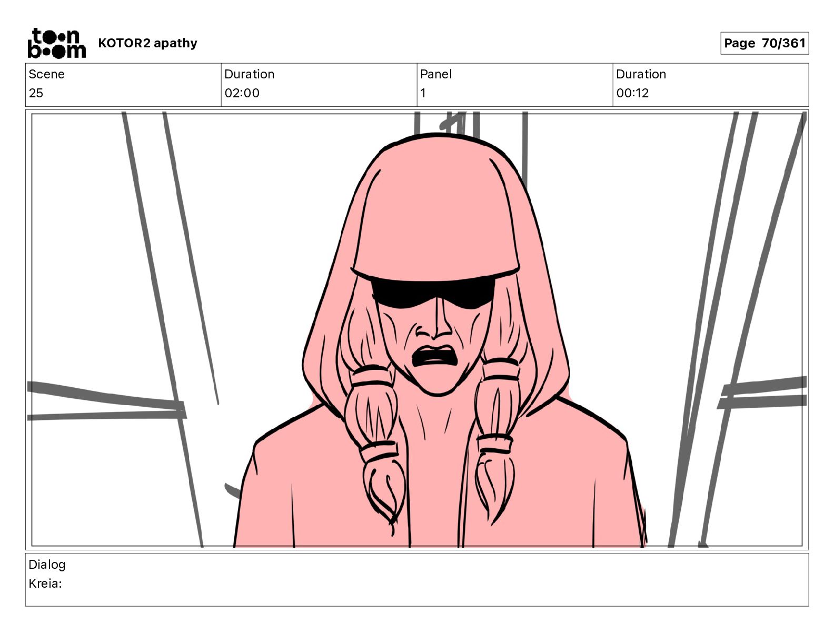Click the scene duration value '02:00'

tap(242, 93)
